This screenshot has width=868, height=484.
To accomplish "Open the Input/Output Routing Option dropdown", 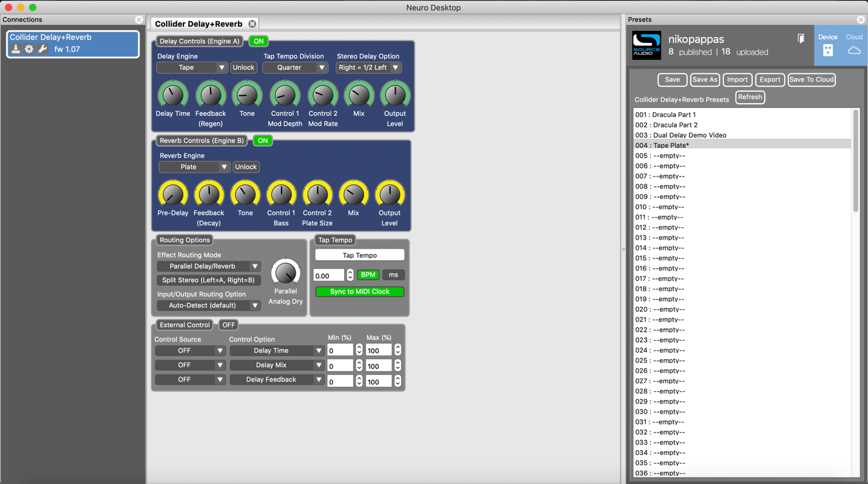I will (209, 306).
